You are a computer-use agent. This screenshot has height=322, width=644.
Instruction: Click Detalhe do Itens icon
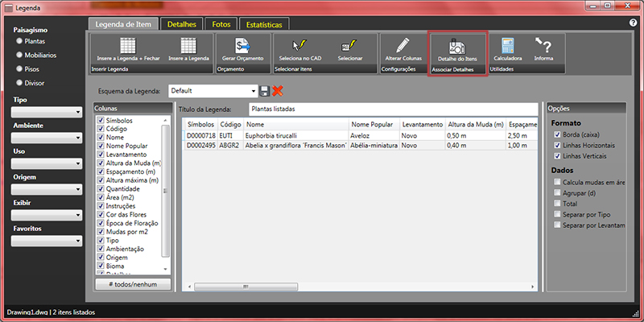456,46
